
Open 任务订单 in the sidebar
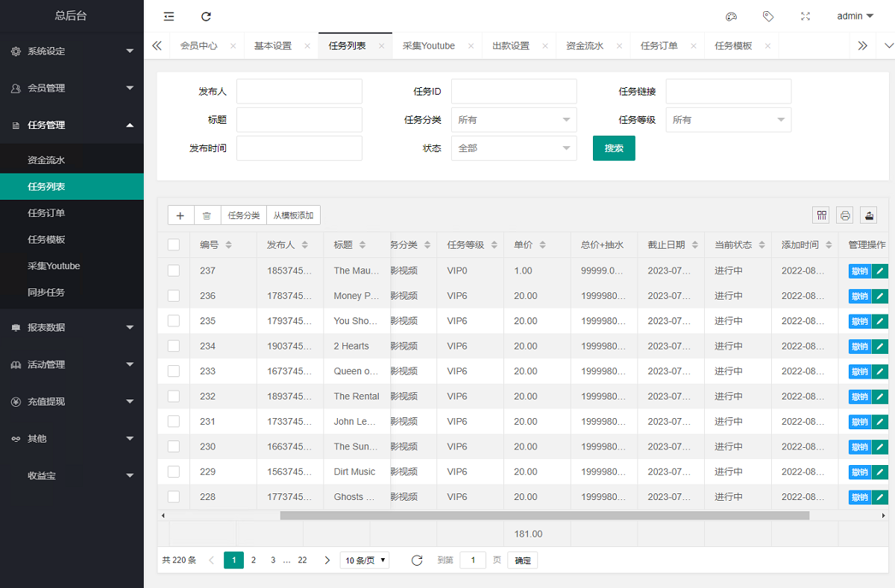pos(46,213)
